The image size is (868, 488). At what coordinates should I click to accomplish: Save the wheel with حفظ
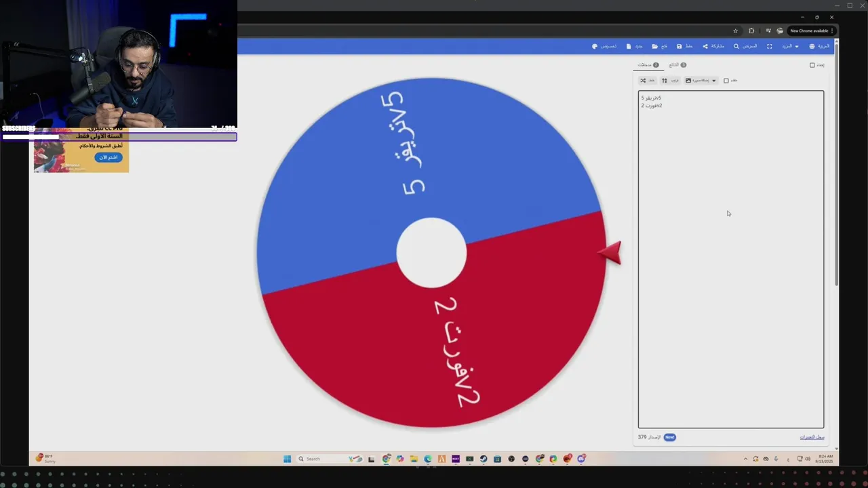(684, 46)
